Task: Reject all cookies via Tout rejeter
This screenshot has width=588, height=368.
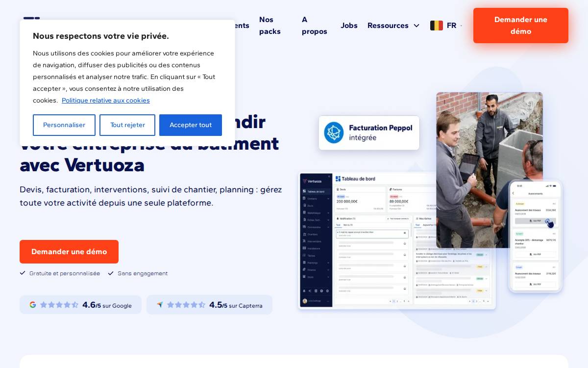Action: click(x=127, y=125)
